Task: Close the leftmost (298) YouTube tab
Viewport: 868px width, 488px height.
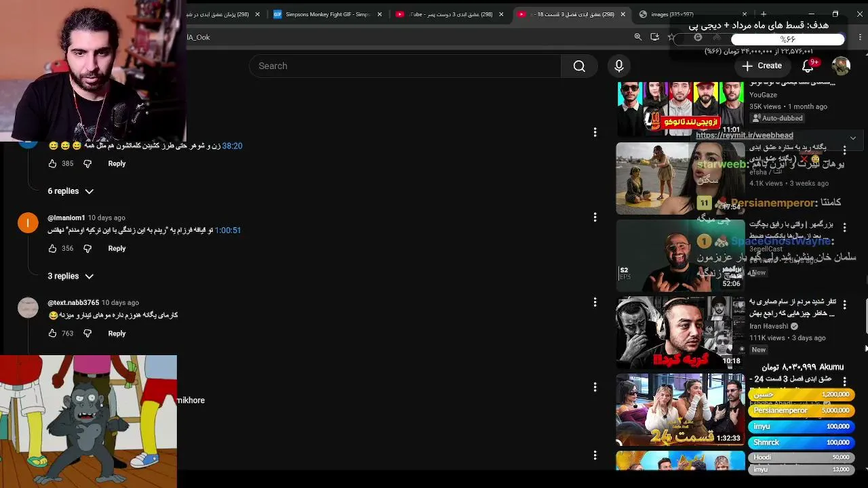Action: pos(257,14)
